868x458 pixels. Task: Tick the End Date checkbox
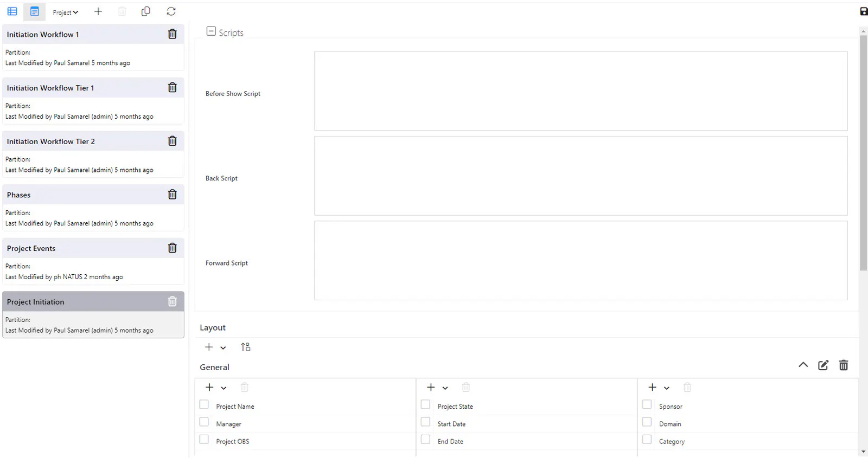tap(425, 439)
